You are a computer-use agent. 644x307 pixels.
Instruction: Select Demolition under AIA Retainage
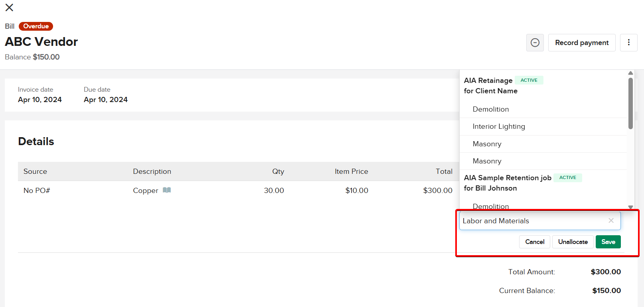(x=490, y=109)
